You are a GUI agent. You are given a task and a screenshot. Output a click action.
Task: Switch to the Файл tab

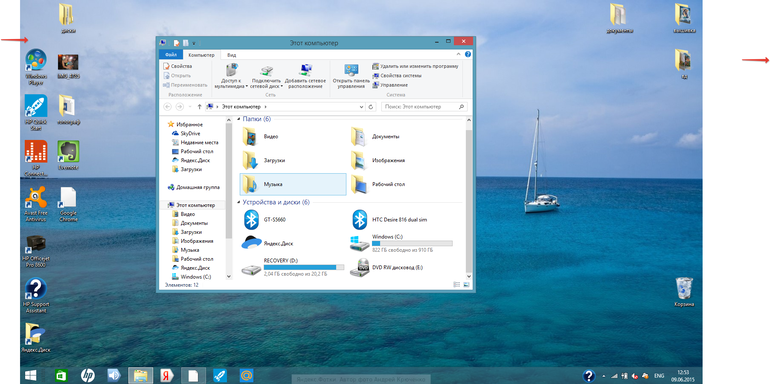point(171,55)
